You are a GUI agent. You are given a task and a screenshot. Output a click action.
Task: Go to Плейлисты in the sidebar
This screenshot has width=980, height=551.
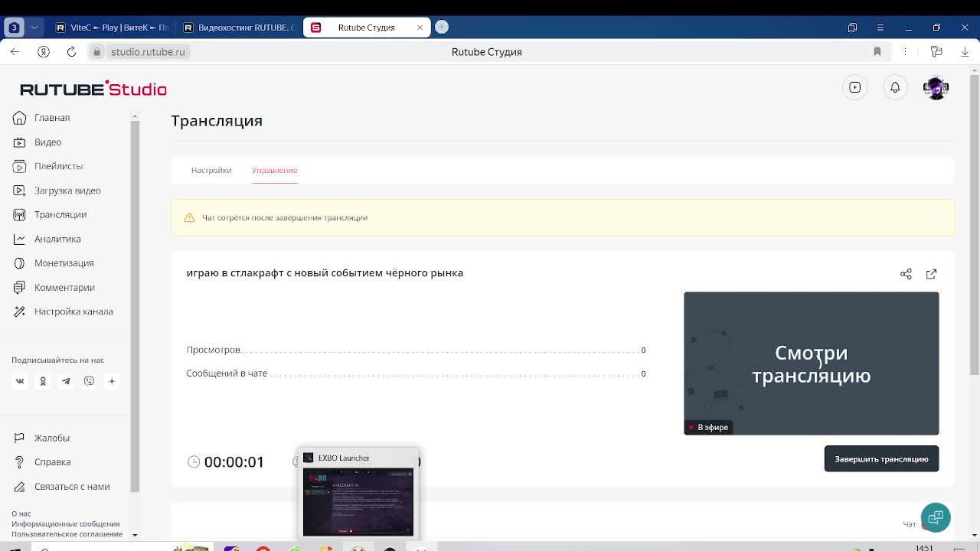click(x=58, y=166)
